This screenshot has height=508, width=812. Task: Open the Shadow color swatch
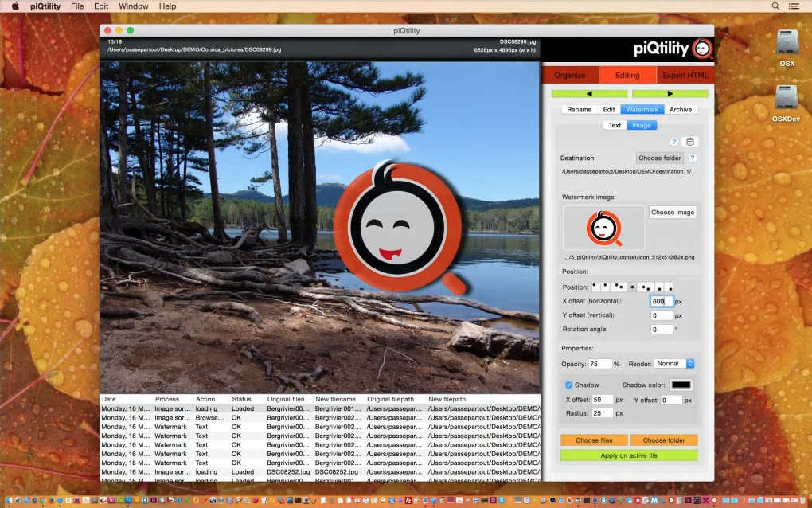[x=681, y=385]
